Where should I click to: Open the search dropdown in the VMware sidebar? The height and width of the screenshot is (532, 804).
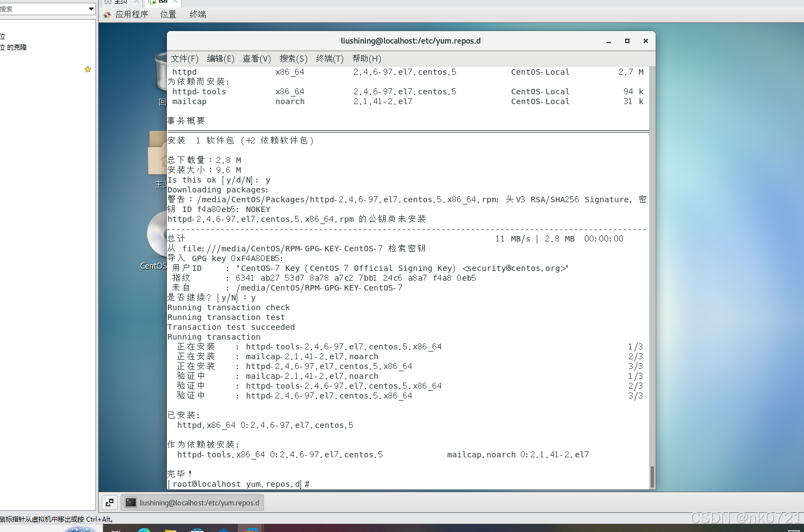(92, 9)
